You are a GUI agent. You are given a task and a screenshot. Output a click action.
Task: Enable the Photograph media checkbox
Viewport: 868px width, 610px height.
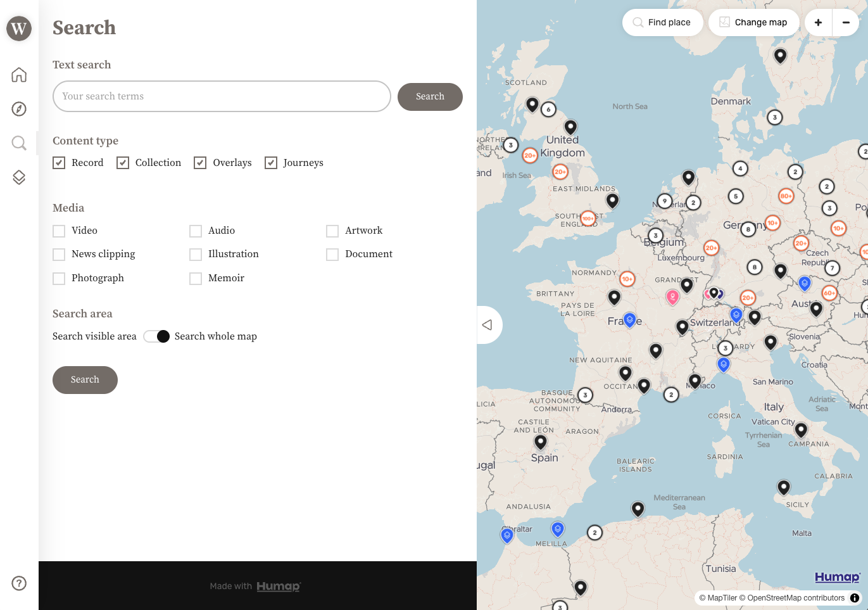(x=59, y=279)
